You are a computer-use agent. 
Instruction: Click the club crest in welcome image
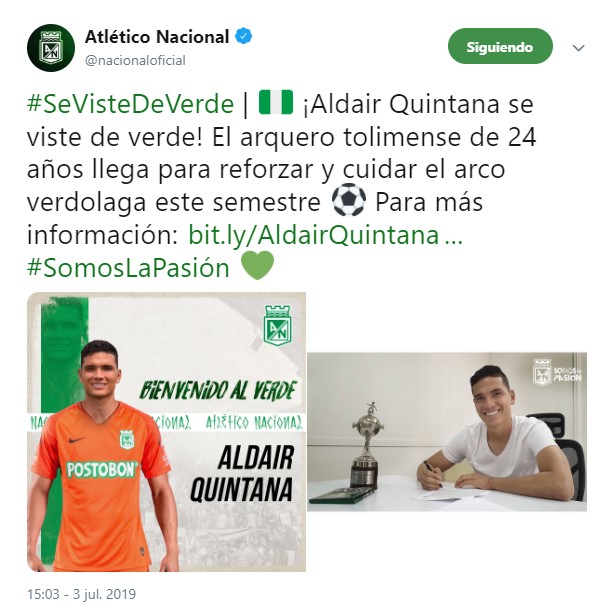(277, 326)
